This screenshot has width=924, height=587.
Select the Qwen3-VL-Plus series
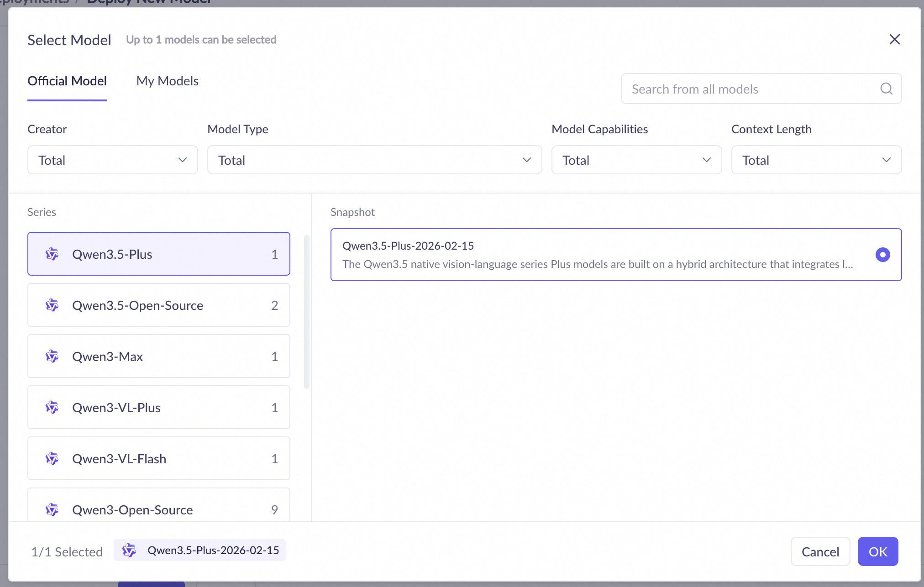159,407
